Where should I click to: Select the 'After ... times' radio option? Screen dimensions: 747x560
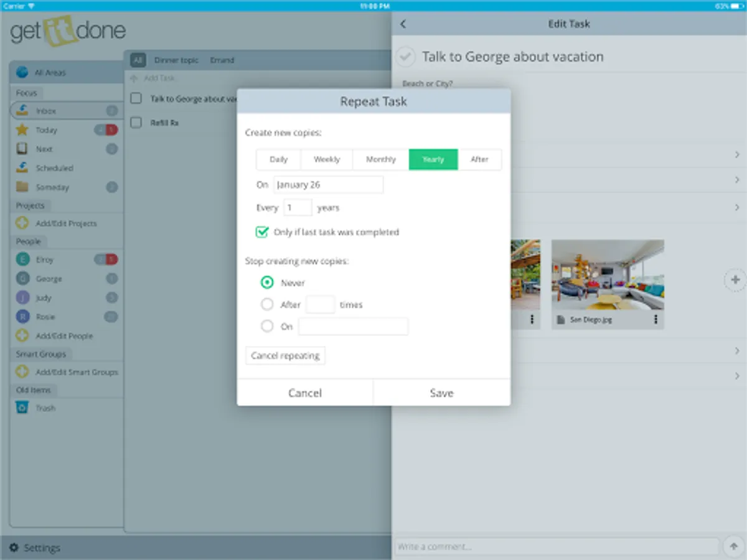[x=267, y=305]
